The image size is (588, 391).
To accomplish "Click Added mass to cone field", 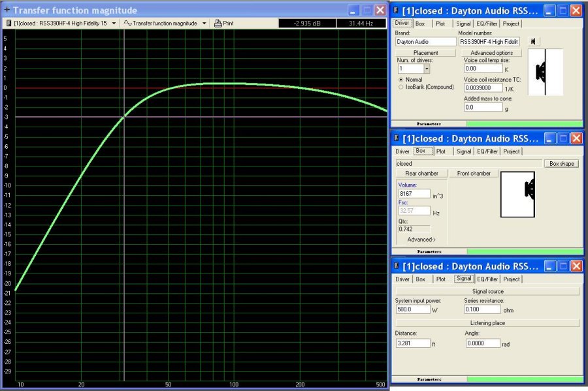I will click(483, 108).
